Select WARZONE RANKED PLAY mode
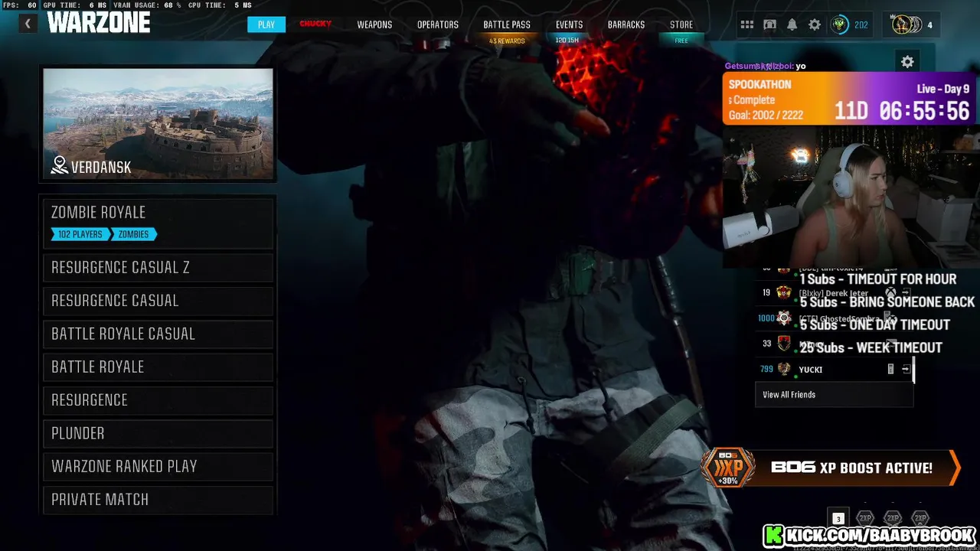This screenshot has height=551, width=980. [x=158, y=466]
